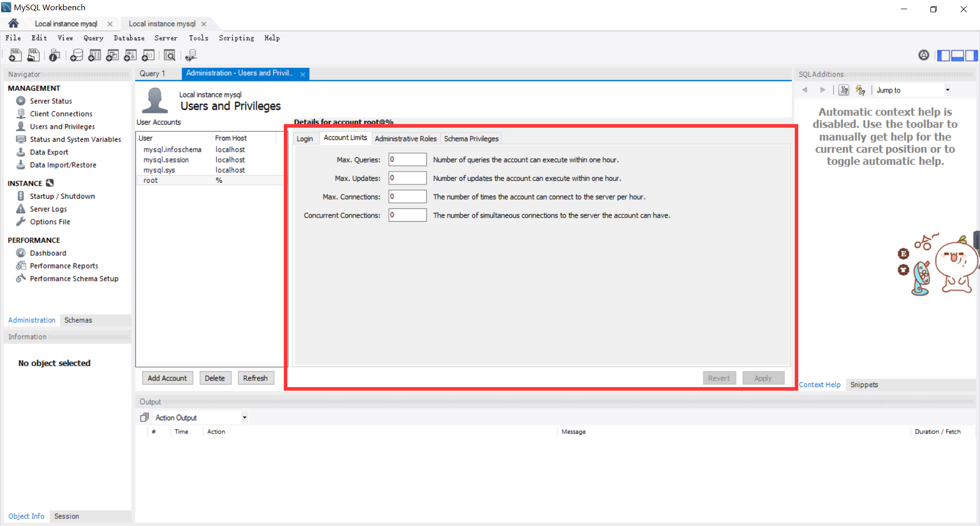The height and width of the screenshot is (526, 980).
Task: Toggle the left sidebar panel visibility
Action: (943, 55)
